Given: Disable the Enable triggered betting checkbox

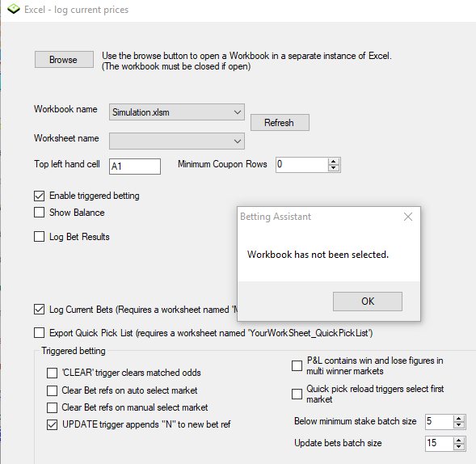Looking at the screenshot, I should (39, 196).
